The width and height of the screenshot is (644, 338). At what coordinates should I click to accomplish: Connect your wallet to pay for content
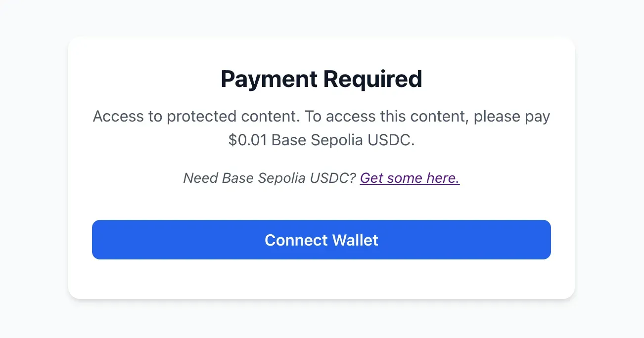322,240
